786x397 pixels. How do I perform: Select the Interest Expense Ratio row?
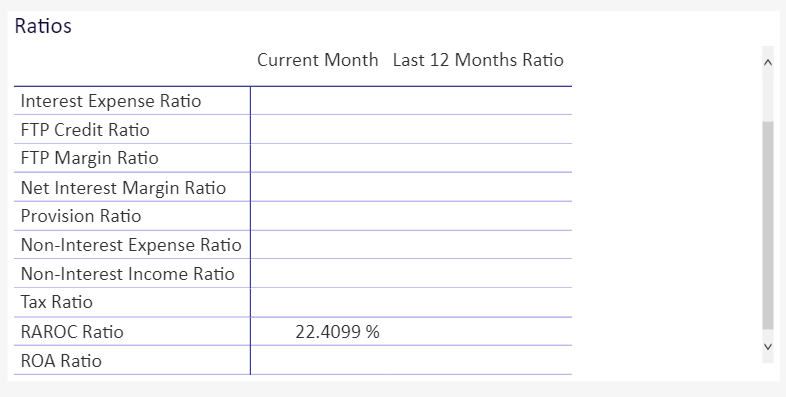tap(293, 101)
